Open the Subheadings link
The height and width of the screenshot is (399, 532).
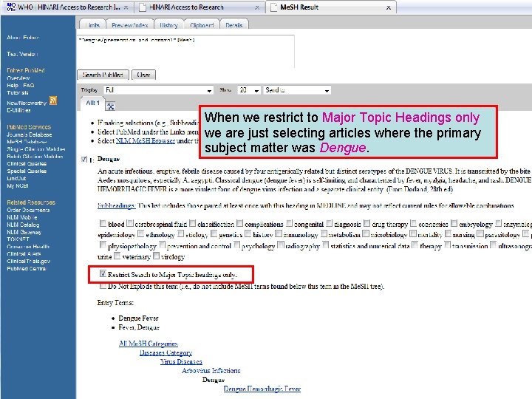click(117, 205)
